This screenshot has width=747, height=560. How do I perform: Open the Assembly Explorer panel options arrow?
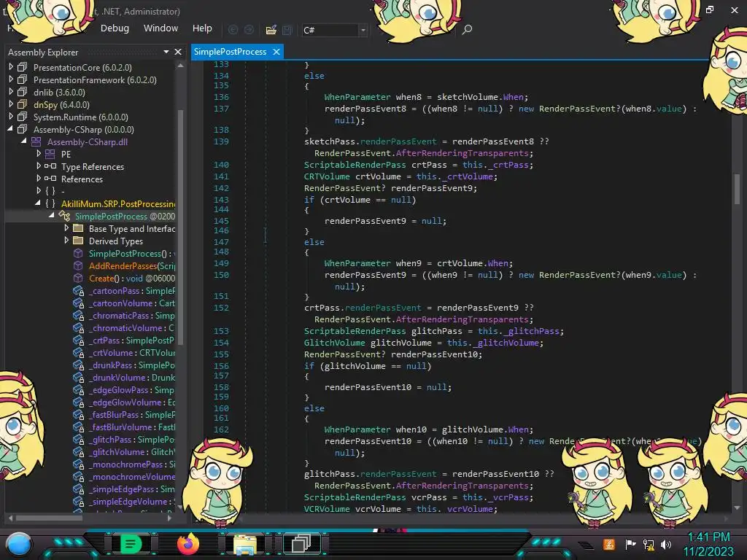[166, 52]
